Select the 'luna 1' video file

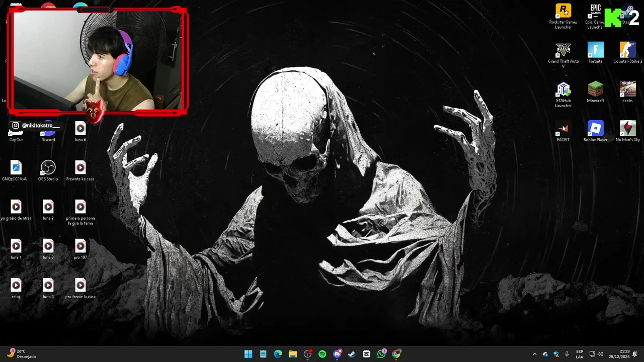(x=16, y=249)
